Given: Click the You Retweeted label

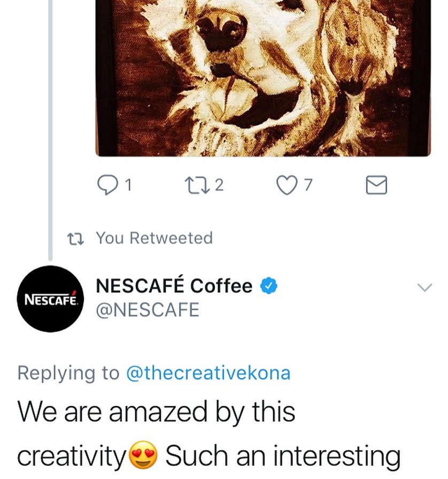Looking at the screenshot, I should point(154,238).
